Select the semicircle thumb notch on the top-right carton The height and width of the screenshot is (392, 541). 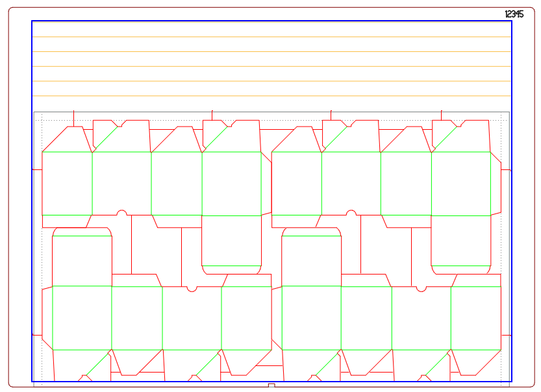pyautogui.click(x=351, y=213)
